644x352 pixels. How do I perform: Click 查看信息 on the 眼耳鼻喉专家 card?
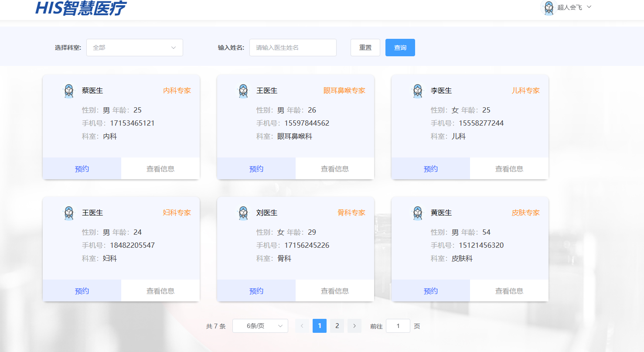coord(335,168)
